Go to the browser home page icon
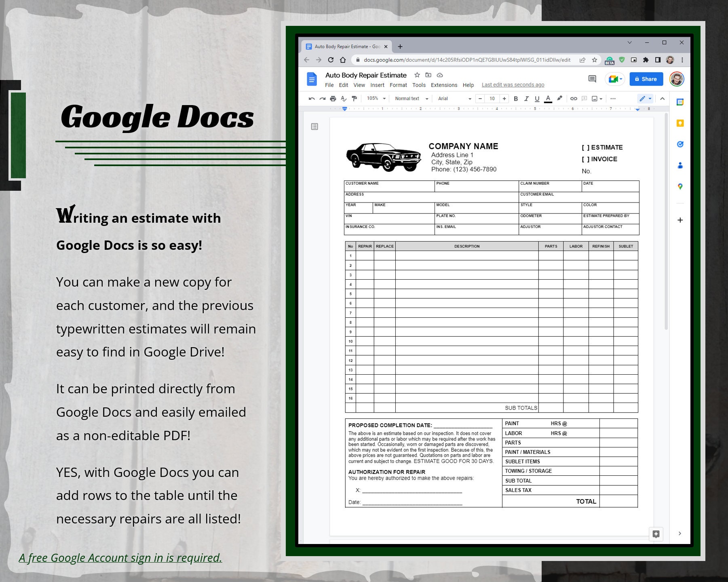 point(343,60)
